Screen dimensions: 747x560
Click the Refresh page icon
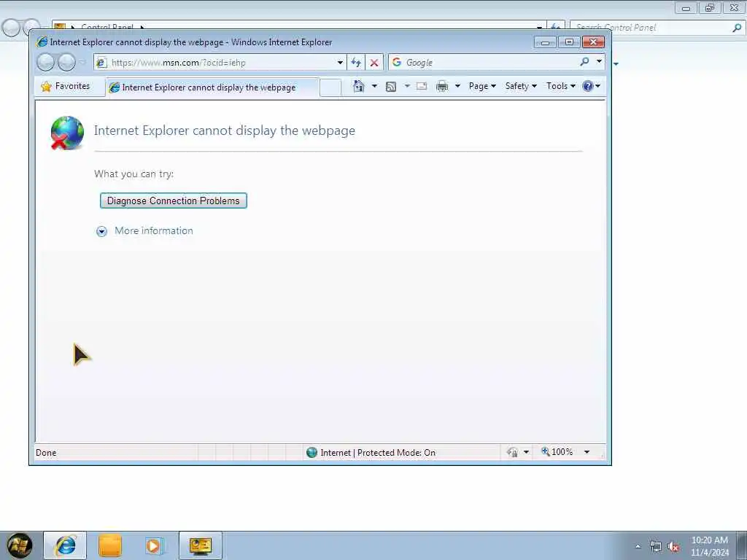pos(356,63)
